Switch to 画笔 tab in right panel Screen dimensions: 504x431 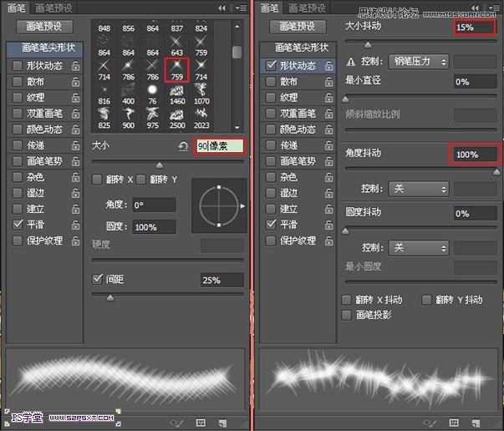(x=269, y=8)
